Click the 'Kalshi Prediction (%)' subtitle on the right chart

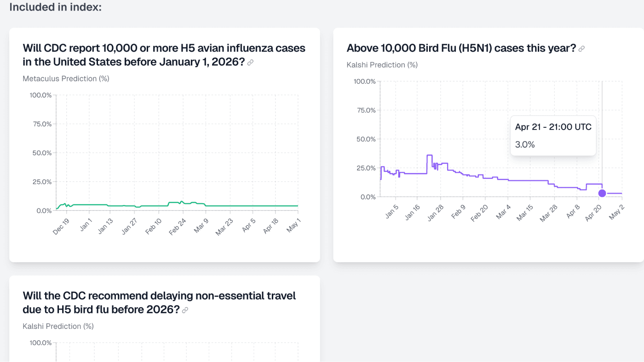click(x=382, y=65)
